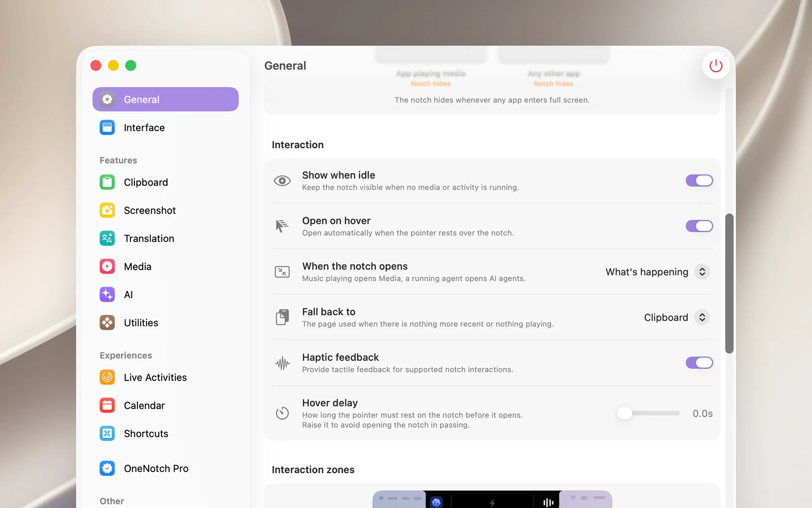This screenshot has height=508, width=812.
Task: Click the pointer icon beside Open on hover
Action: pyautogui.click(x=282, y=226)
